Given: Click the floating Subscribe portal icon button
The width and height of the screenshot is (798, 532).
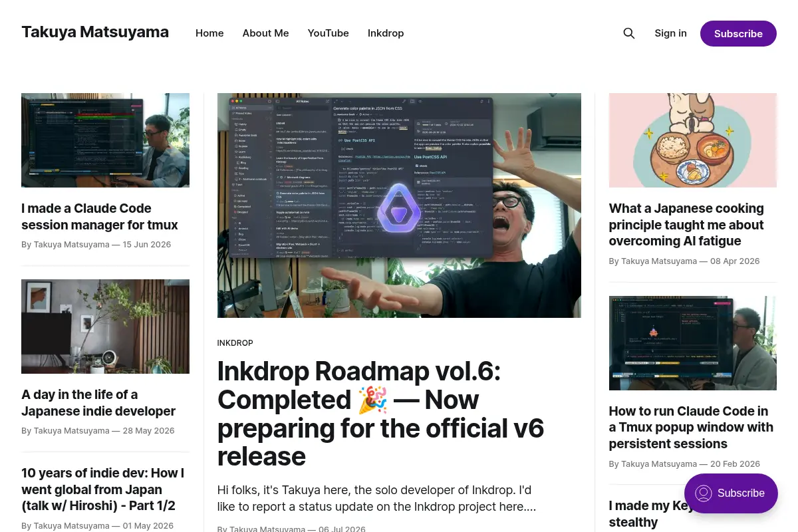Looking at the screenshot, I should tap(731, 493).
